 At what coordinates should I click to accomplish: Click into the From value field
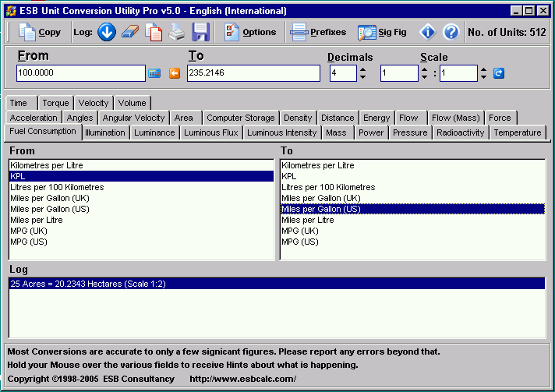coord(81,73)
